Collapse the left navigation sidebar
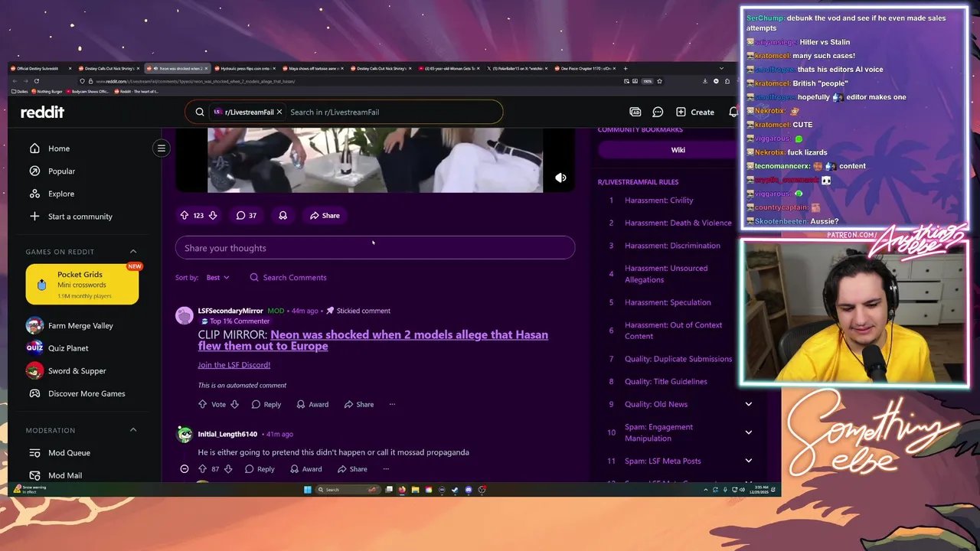980x551 pixels. coord(162,148)
